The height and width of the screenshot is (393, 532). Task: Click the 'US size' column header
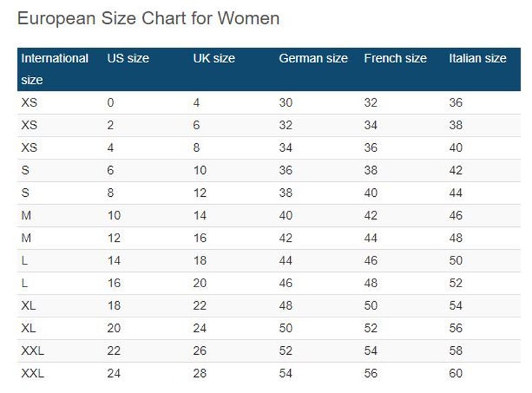tap(128, 58)
